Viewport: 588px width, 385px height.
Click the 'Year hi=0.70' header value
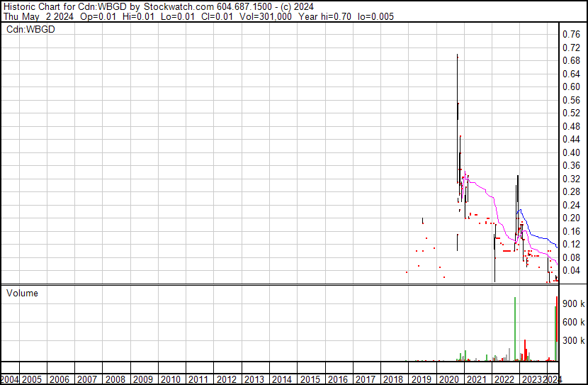point(324,17)
